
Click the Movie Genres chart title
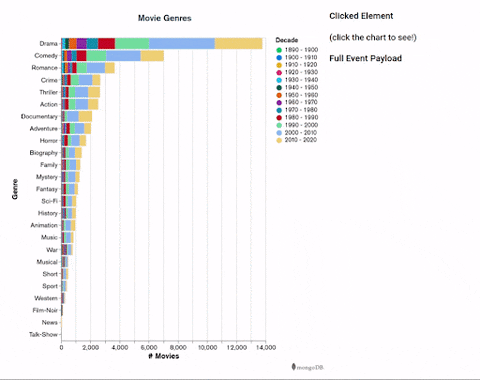165,18
